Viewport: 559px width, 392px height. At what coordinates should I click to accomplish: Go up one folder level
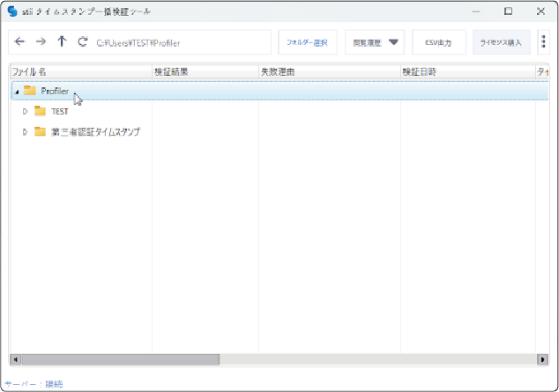62,42
